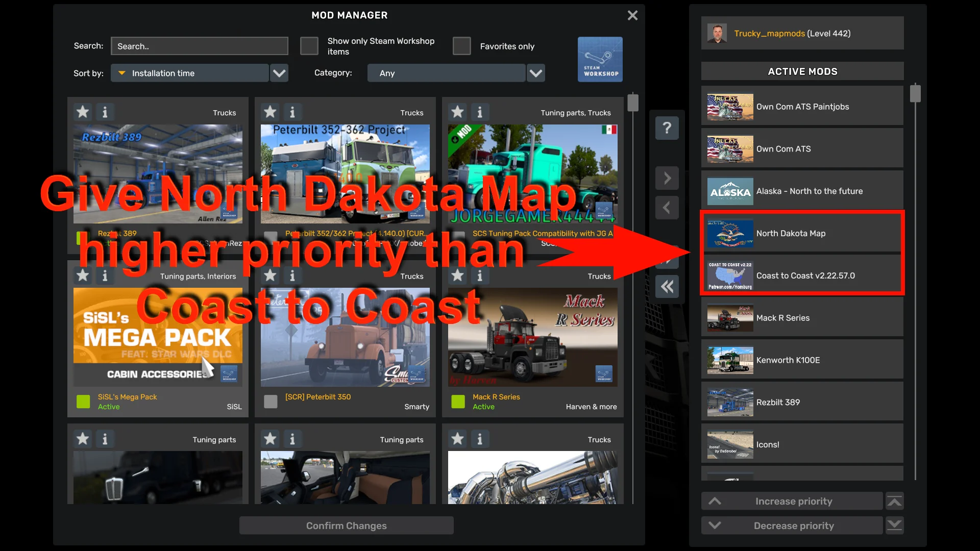Screen dimensions: 980x551
Task: Favorite the Rezbilt 389 mod star
Action: pos(83,112)
